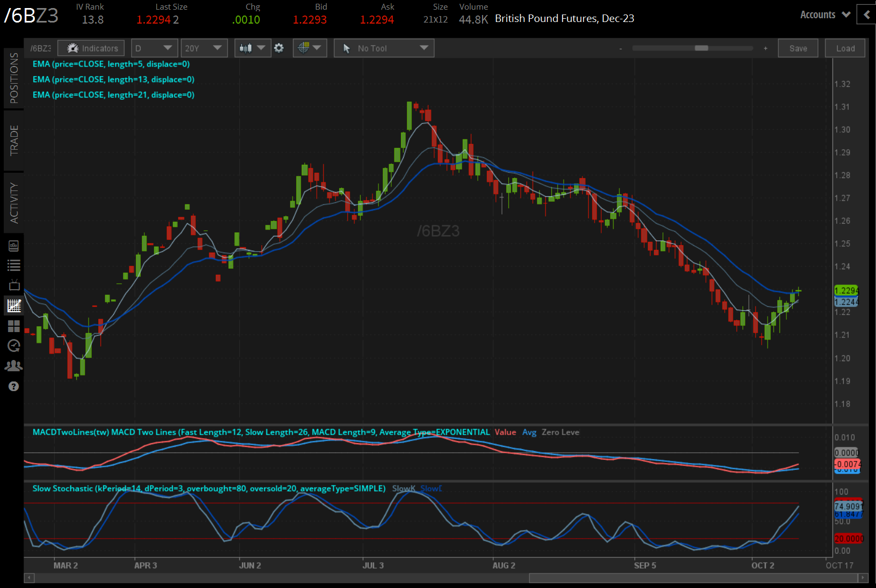Open the help question mark icon
The height and width of the screenshot is (588, 876).
[x=14, y=386]
